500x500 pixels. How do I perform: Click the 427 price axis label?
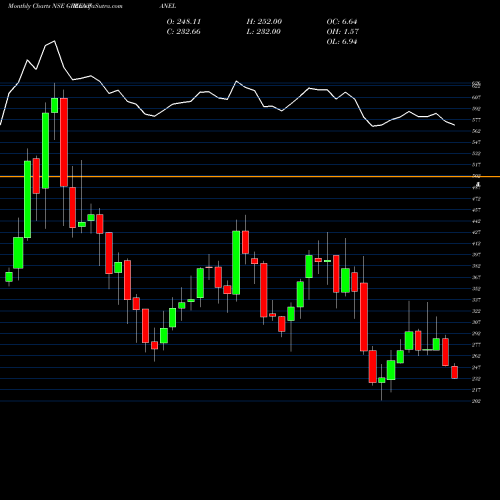click(x=476, y=232)
